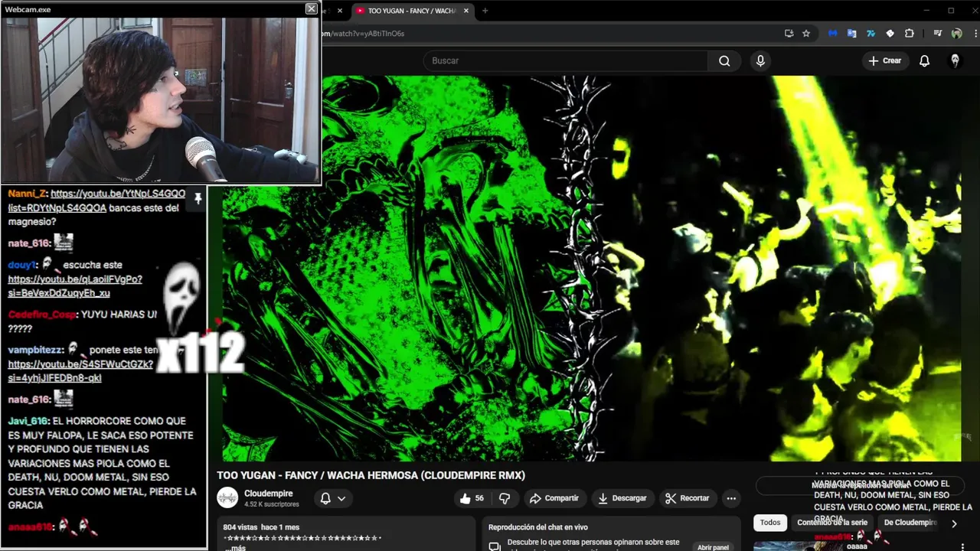Click the first nate_616 emote in chat
Viewport: 980px width, 551px height.
(63, 243)
